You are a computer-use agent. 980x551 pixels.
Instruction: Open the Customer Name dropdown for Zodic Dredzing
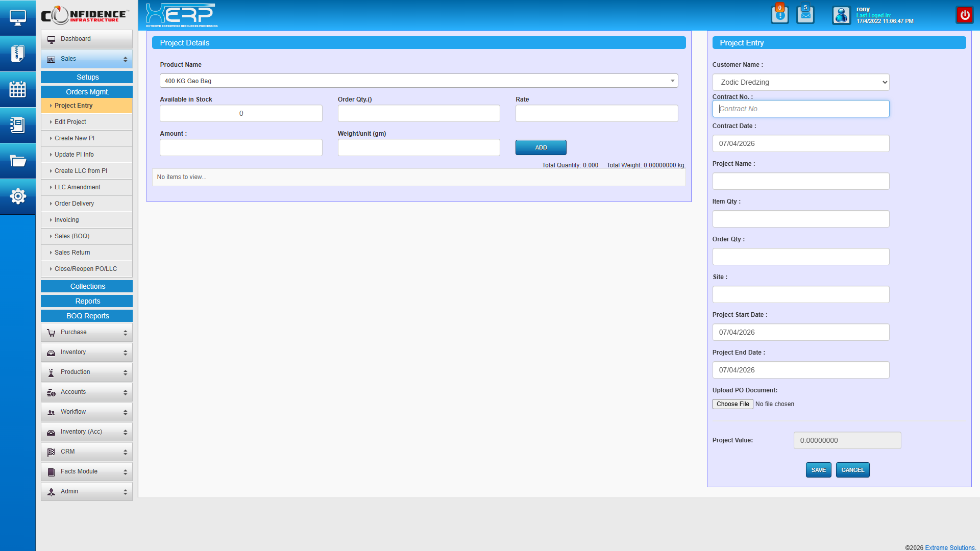[x=800, y=82]
